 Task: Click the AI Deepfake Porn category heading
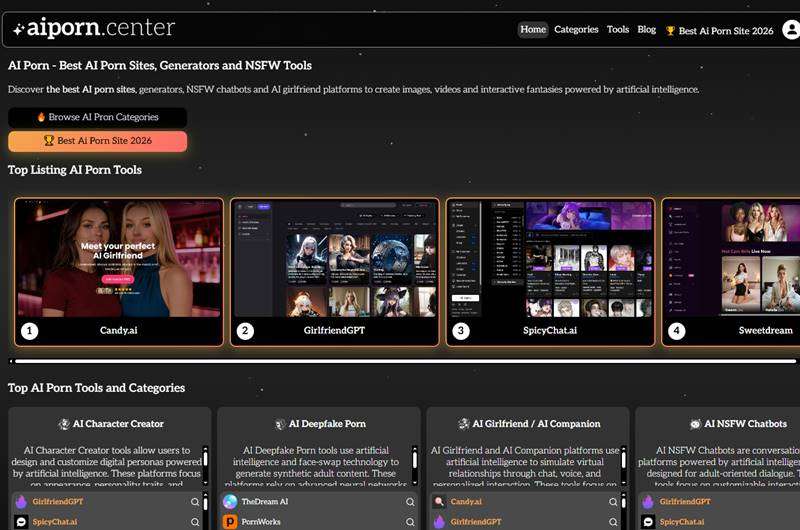coord(328,424)
